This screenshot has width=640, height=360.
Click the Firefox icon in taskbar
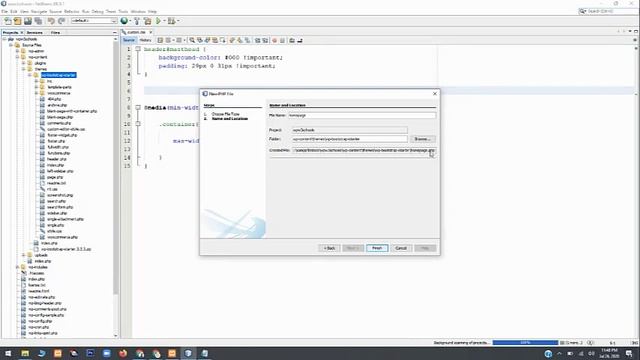tap(123, 353)
